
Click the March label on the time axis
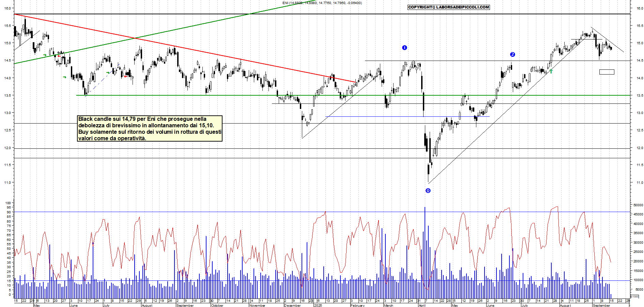click(x=388, y=305)
